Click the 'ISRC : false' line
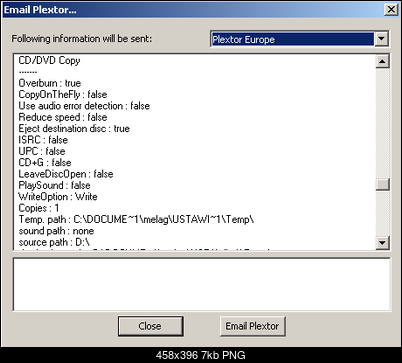 (x=43, y=140)
